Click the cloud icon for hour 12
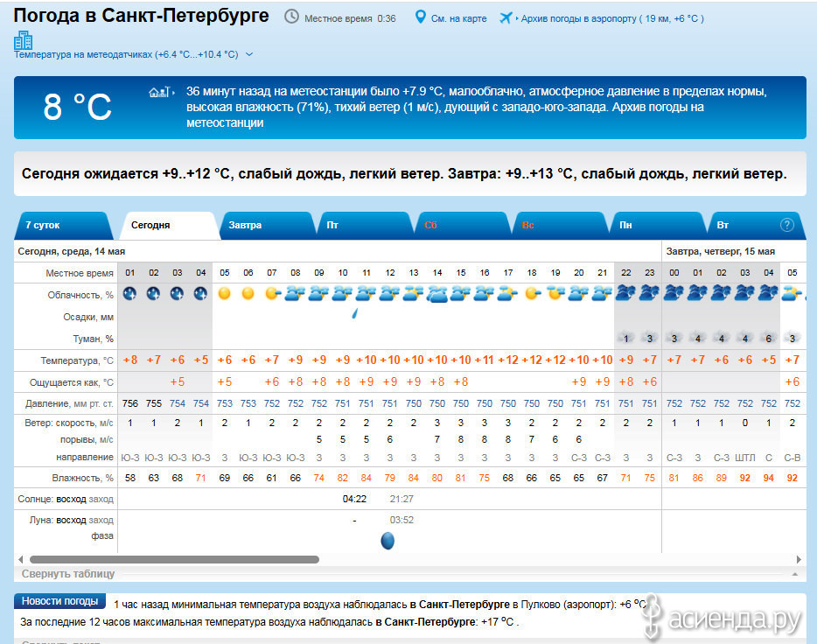Screen dimensions: 817x644 pos(390,294)
